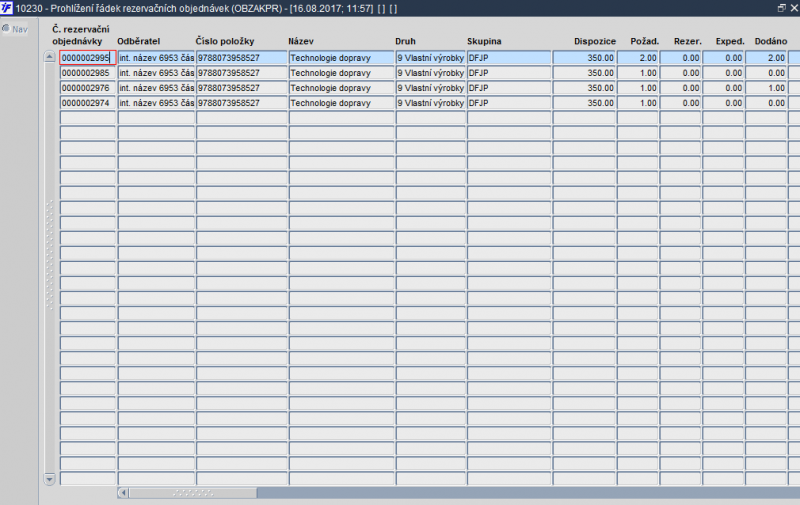
Task: Click the Číslo položky column header
Action: click(225, 41)
